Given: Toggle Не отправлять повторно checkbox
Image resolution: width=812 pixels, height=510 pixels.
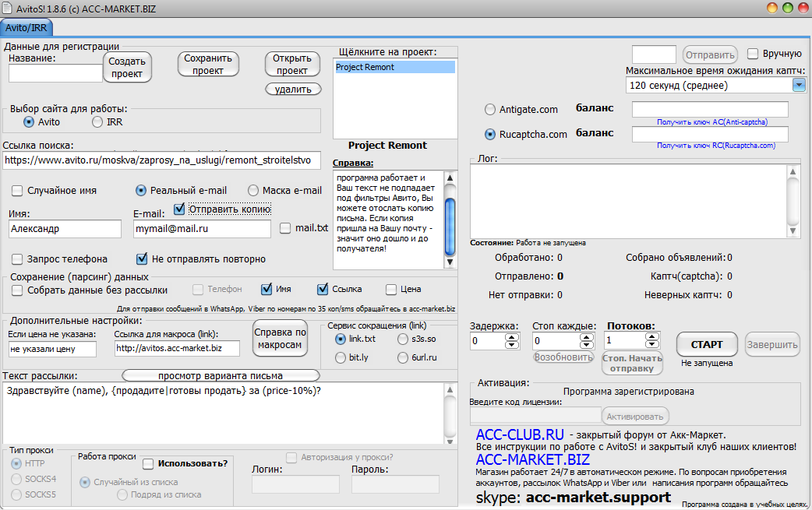Looking at the screenshot, I should point(142,259).
